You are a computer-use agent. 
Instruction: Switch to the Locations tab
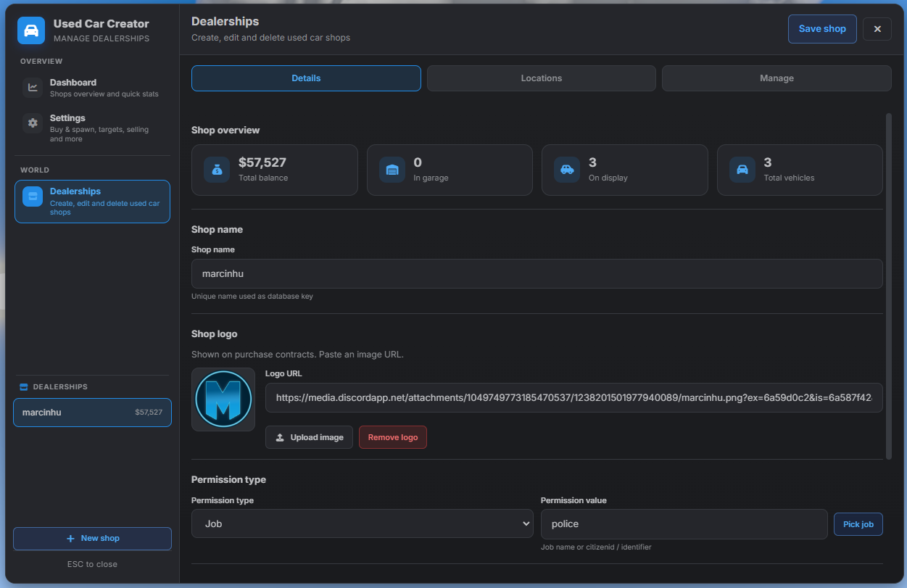coord(542,78)
